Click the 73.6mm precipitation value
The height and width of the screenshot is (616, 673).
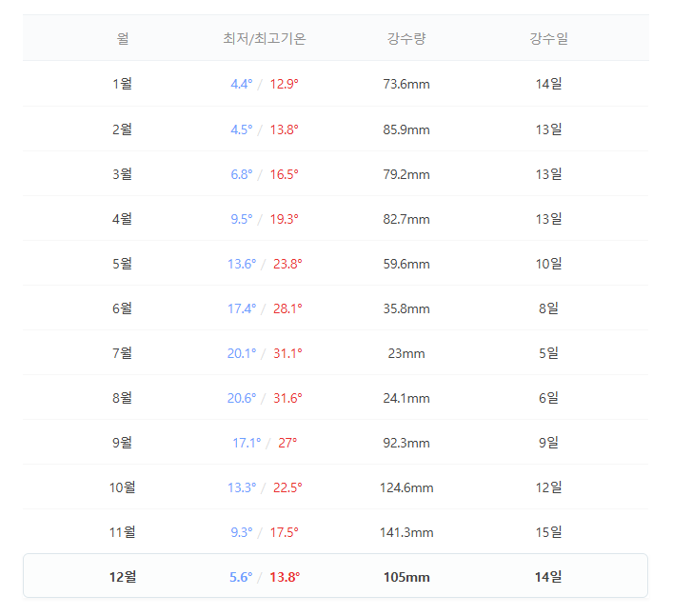pos(406,84)
